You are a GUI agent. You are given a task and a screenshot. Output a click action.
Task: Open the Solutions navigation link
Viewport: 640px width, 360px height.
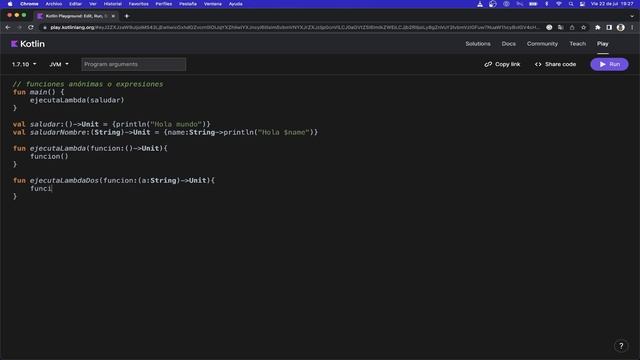(478, 44)
